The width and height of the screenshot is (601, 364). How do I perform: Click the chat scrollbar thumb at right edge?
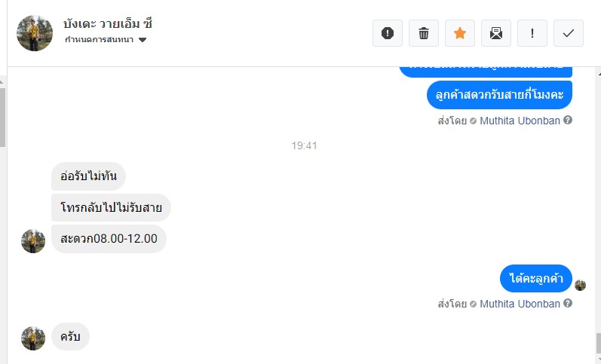pos(598,343)
